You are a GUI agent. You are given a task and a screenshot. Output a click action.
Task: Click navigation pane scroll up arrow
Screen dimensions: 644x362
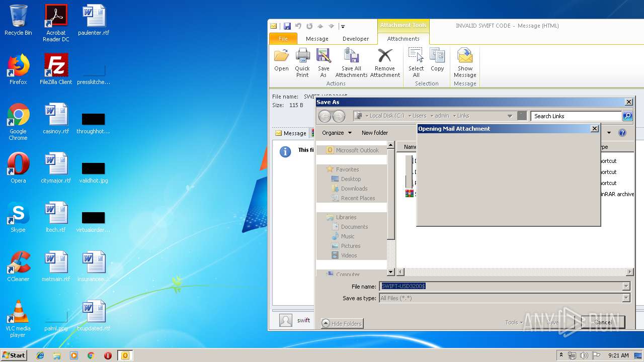390,145
